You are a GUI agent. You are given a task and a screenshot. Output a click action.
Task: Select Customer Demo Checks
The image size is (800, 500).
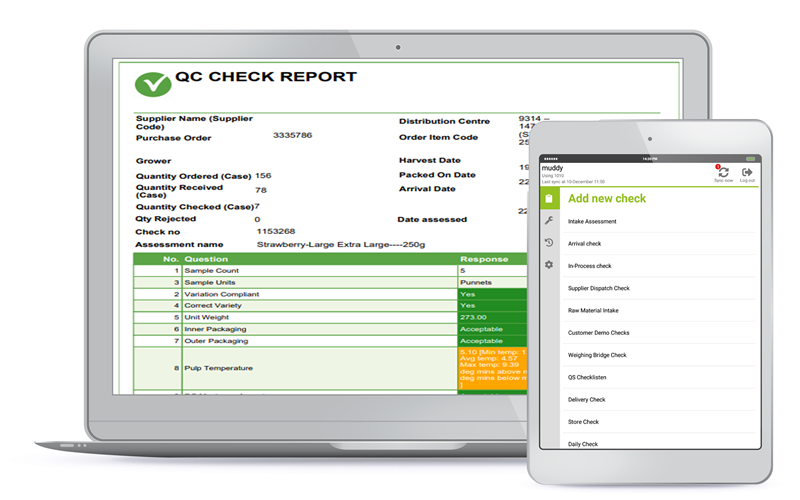598,332
